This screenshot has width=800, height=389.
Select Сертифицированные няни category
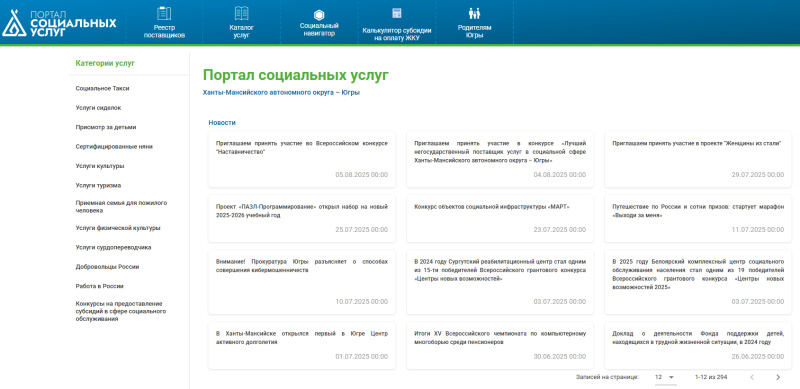114,147
